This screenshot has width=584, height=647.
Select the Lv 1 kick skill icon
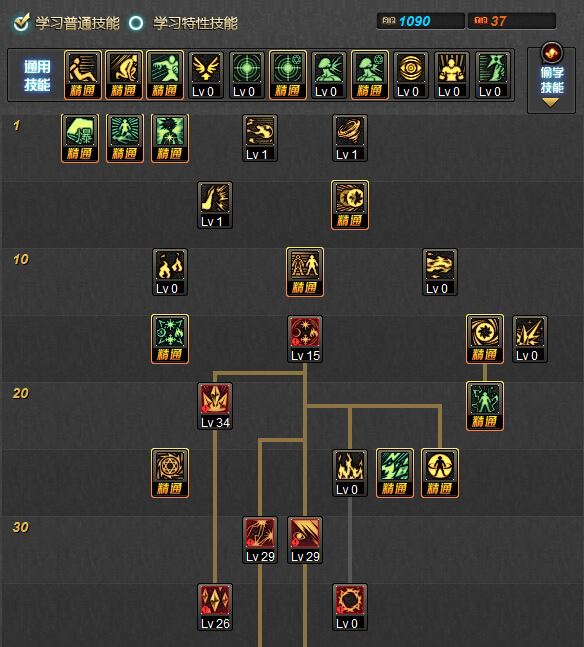(215, 205)
